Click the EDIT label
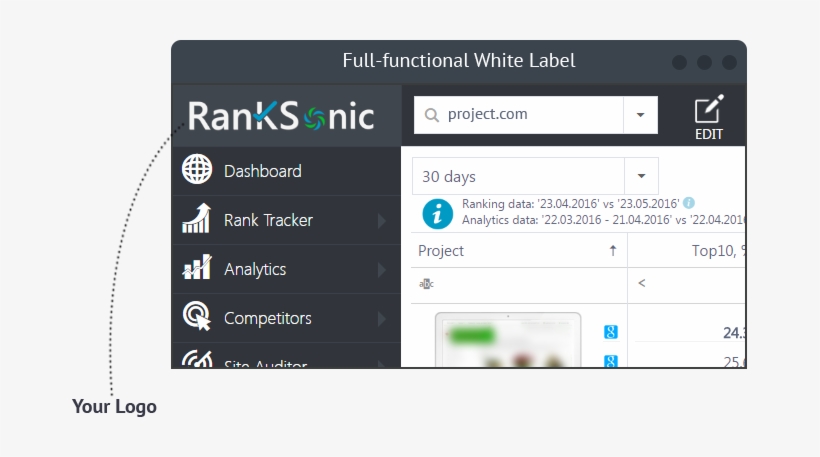This screenshot has width=820, height=457. (709, 134)
